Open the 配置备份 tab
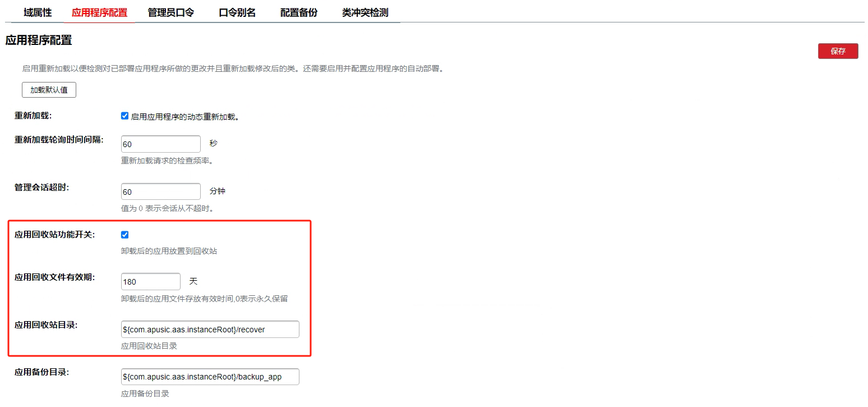 (x=299, y=12)
